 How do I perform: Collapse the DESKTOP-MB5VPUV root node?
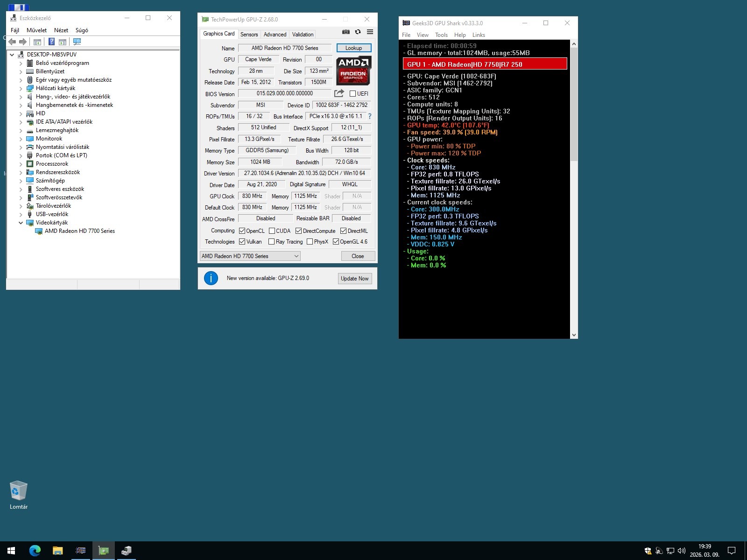[x=12, y=55]
